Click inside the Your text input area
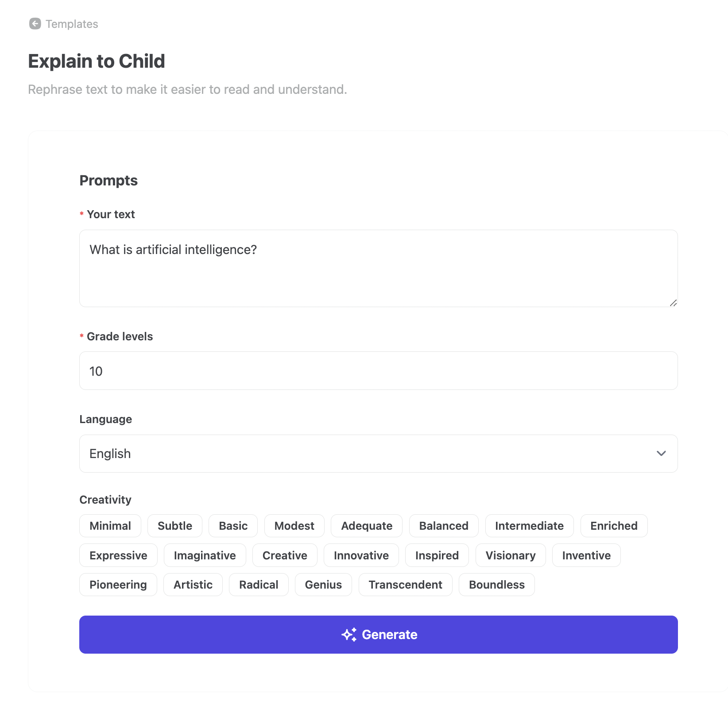Image resolution: width=728 pixels, height=701 pixels. (378, 268)
